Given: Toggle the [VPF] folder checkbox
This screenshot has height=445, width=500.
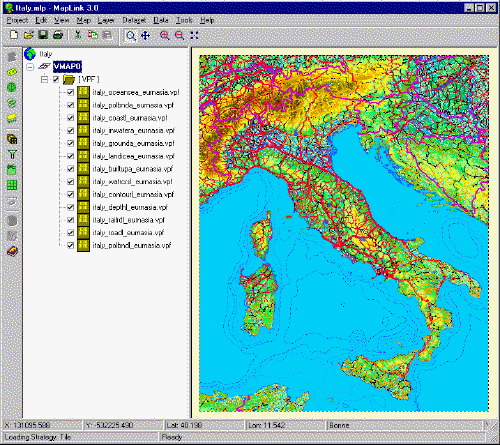Looking at the screenshot, I should click(x=56, y=79).
